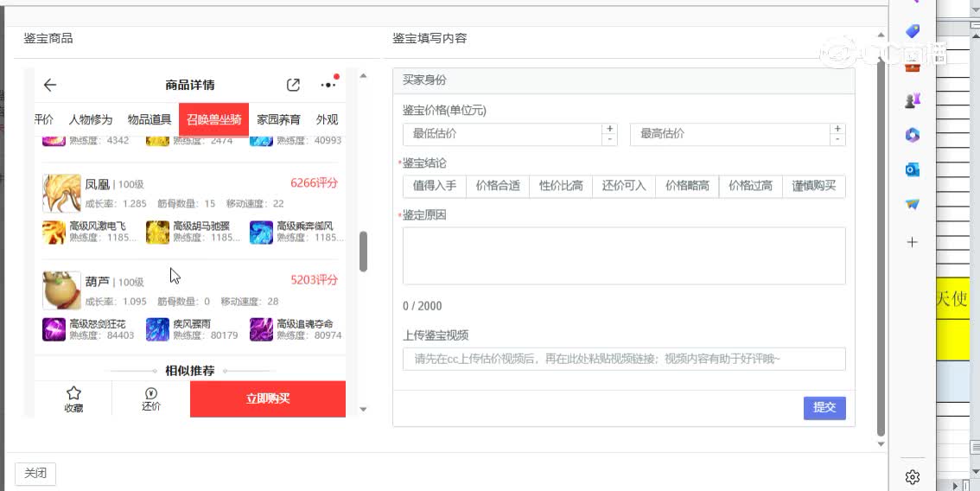Screen dimensions: 980x491
Task: Click the 买家身份 header
Action: (x=624, y=80)
